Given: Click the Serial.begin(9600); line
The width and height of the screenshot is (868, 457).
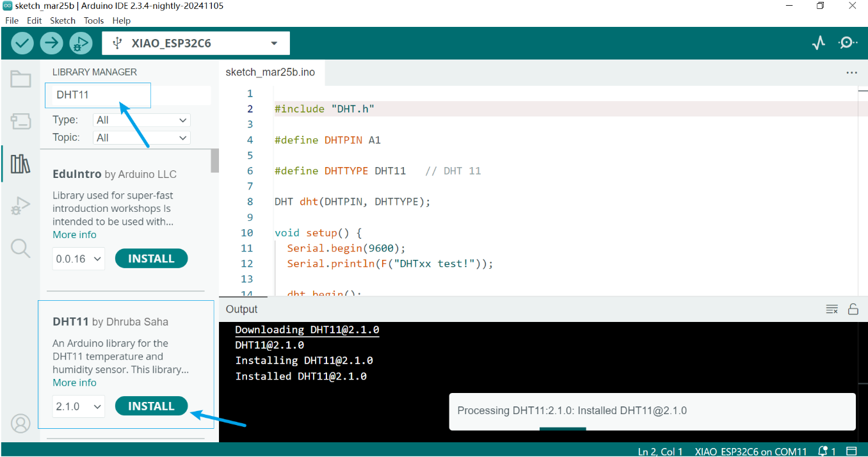Looking at the screenshot, I should coord(346,248).
